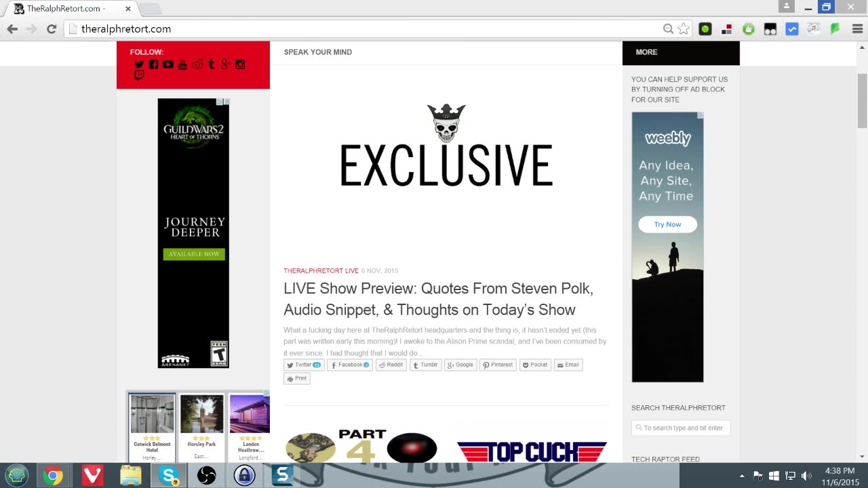868x488 pixels.
Task: Open the Chrome hamburger menu
Action: pyautogui.click(x=857, y=29)
